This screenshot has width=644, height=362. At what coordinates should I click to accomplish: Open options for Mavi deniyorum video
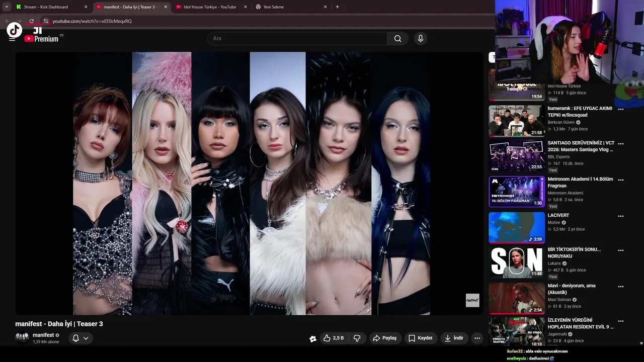click(x=620, y=287)
